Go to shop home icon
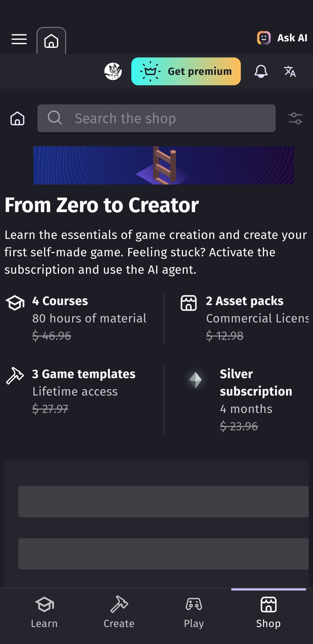The width and height of the screenshot is (313, 644). pyautogui.click(x=17, y=118)
